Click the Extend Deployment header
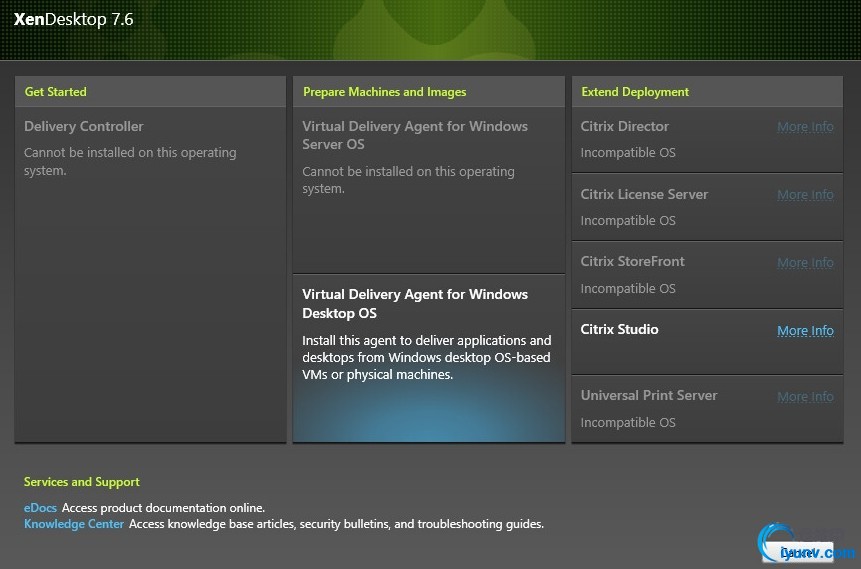861x569 pixels. (x=707, y=92)
